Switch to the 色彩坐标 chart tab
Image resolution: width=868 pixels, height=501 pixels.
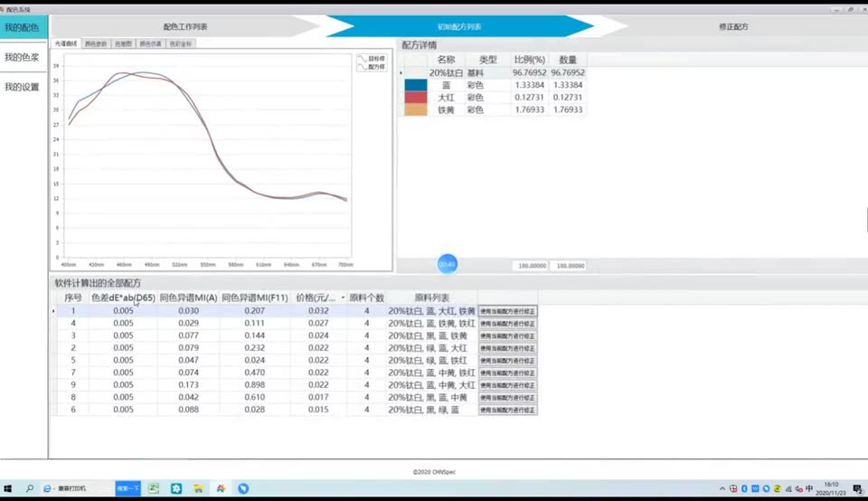point(181,43)
